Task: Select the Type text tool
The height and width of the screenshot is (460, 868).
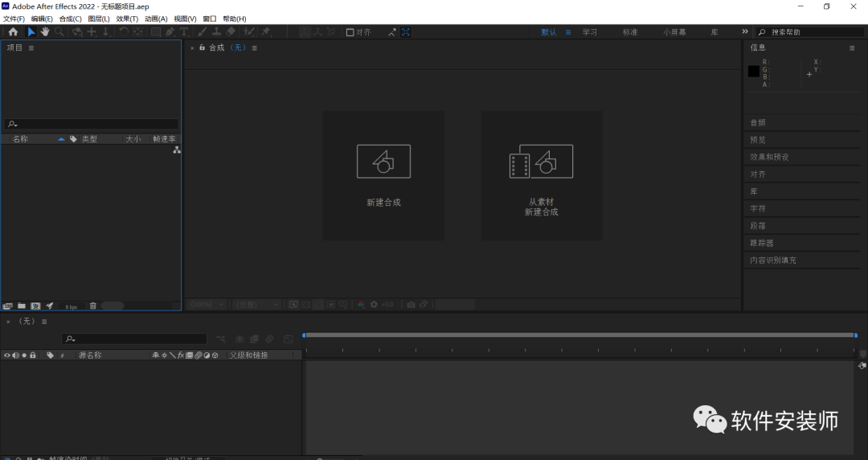Action: [184, 32]
